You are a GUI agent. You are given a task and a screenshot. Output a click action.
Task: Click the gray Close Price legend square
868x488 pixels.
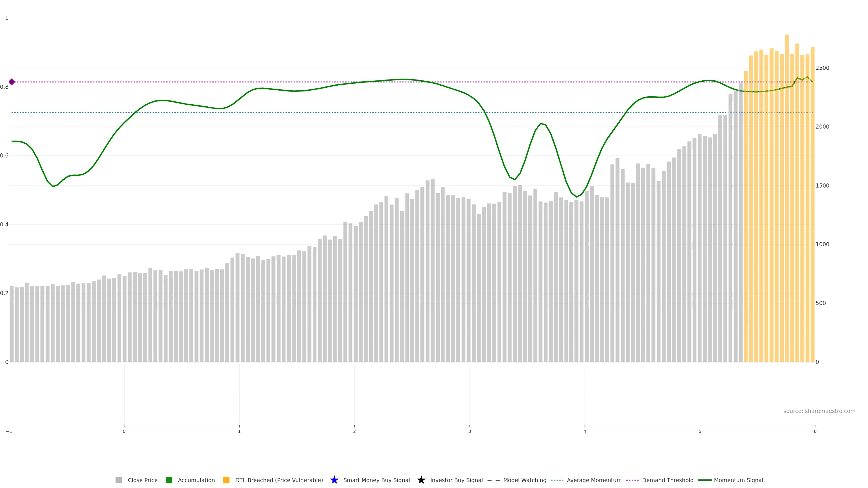pyautogui.click(x=119, y=480)
